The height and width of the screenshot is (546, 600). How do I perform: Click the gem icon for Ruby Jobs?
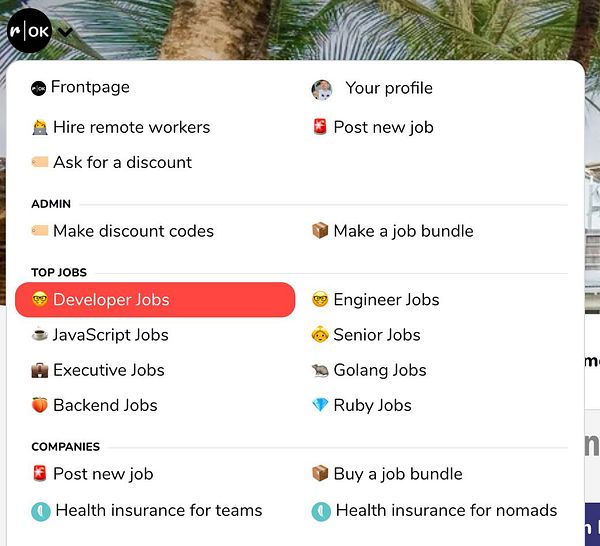point(320,405)
